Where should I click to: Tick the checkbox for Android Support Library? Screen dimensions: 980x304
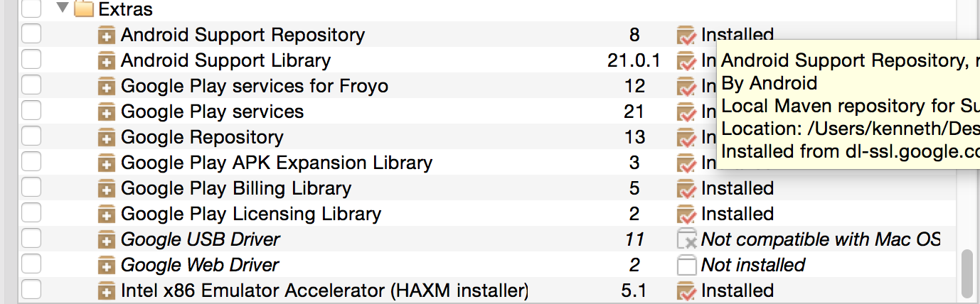(x=31, y=60)
